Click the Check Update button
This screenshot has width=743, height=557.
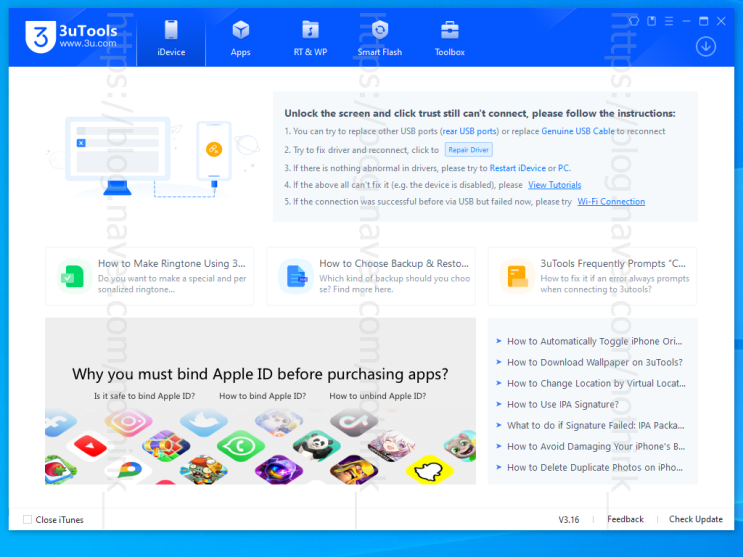tap(696, 519)
